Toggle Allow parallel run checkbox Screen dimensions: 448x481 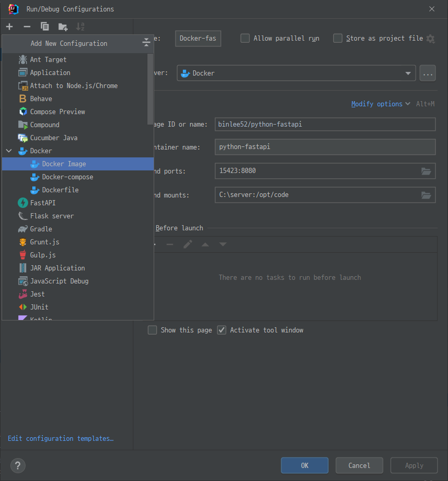[245, 39]
